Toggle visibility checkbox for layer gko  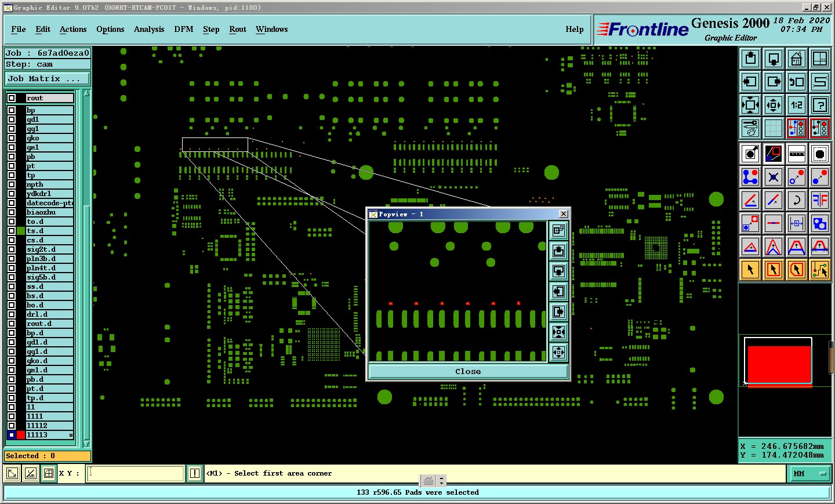click(x=12, y=138)
